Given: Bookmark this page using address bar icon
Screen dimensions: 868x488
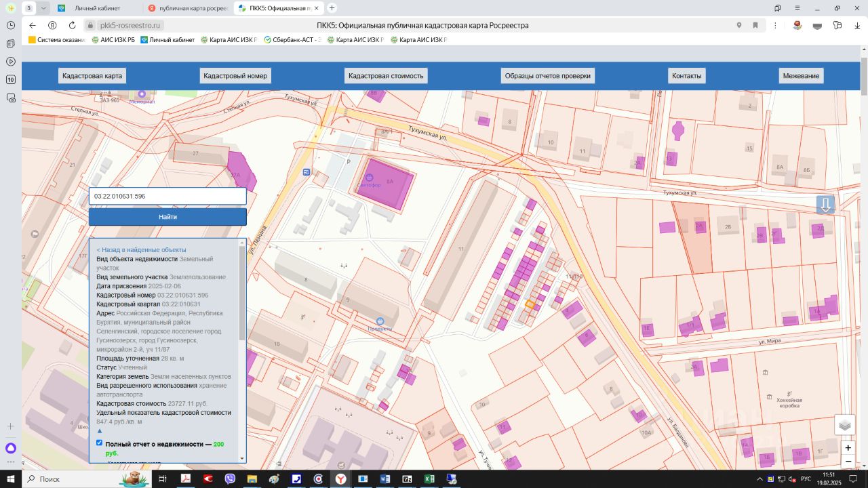Looking at the screenshot, I should coord(755,25).
